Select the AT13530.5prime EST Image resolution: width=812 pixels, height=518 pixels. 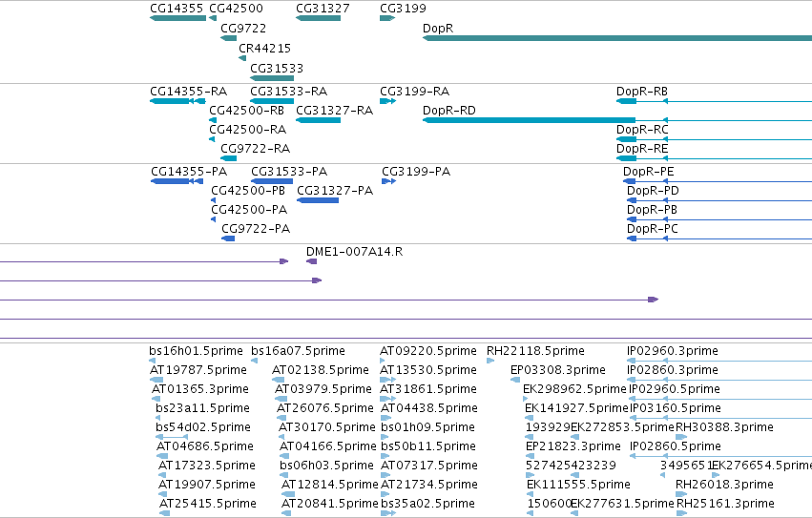(x=388, y=380)
